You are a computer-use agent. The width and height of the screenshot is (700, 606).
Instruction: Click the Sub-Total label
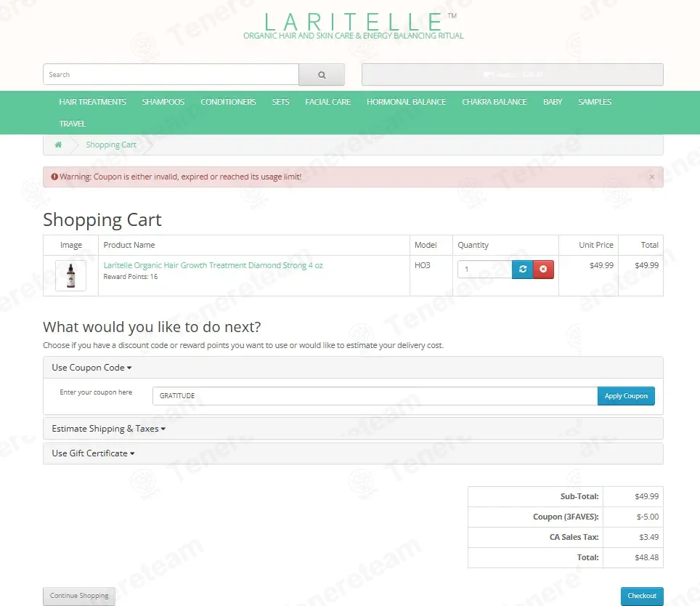click(579, 496)
